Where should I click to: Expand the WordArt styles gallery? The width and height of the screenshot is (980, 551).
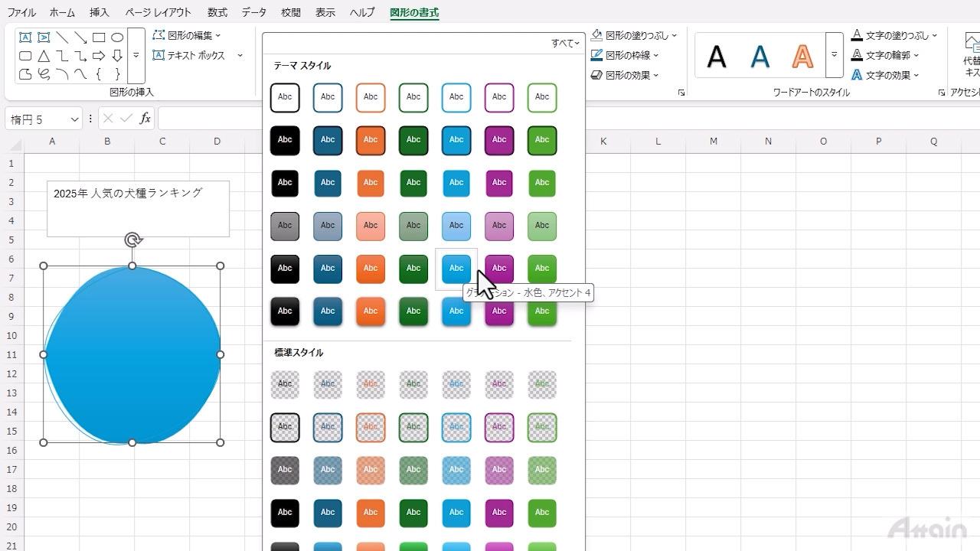tap(835, 55)
